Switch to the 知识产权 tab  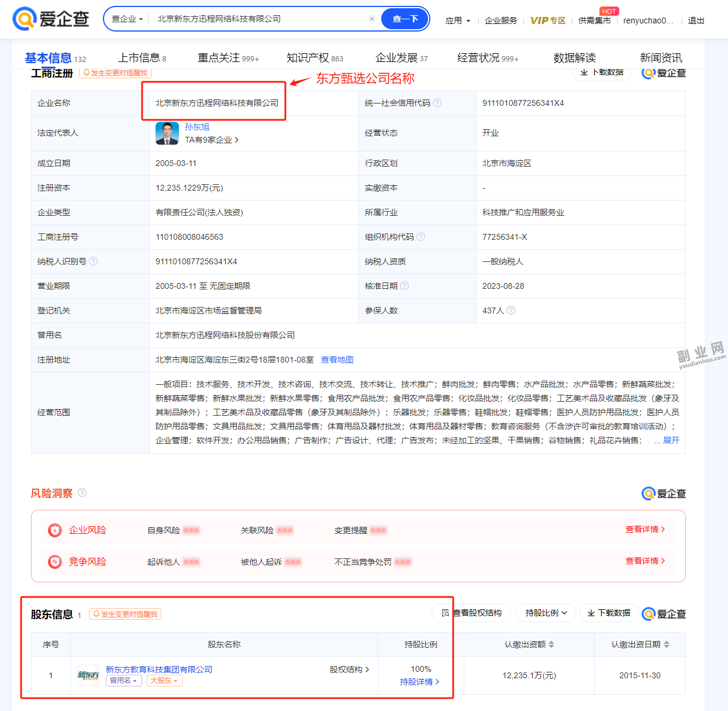tap(315, 58)
